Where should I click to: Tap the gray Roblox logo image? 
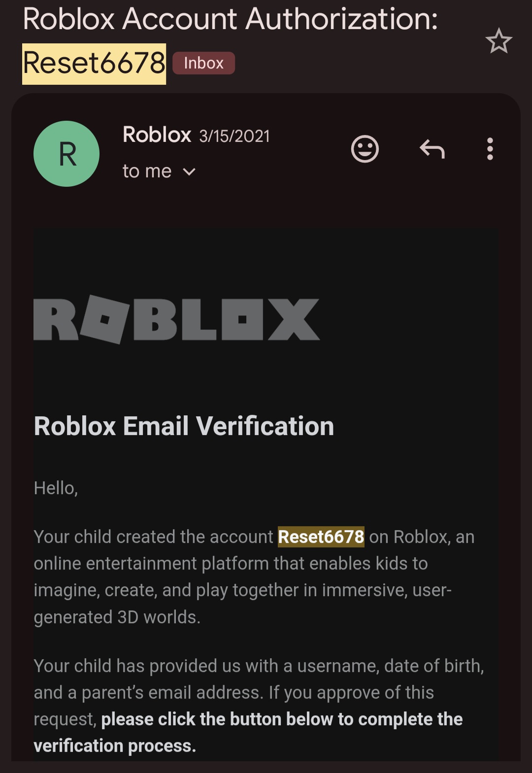[176, 319]
